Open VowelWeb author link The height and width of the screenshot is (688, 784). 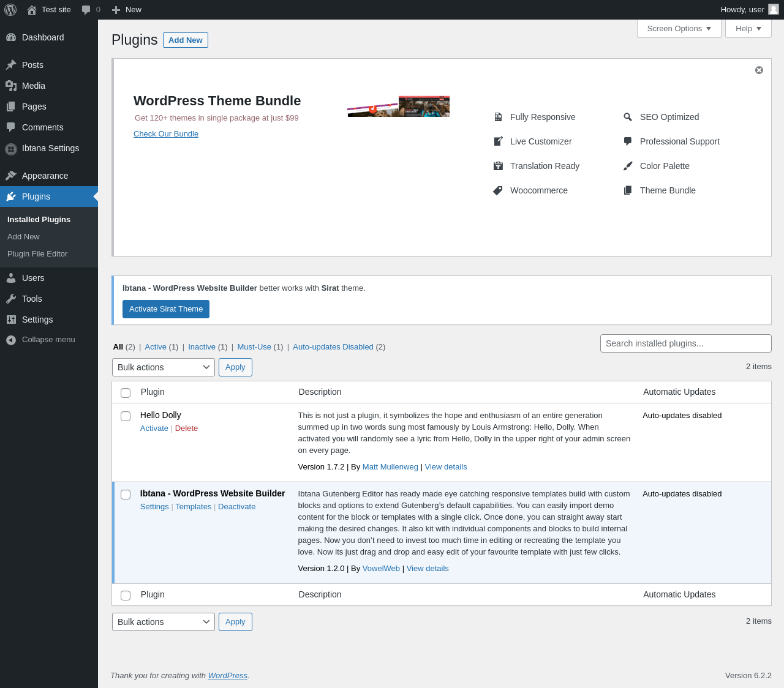(381, 569)
